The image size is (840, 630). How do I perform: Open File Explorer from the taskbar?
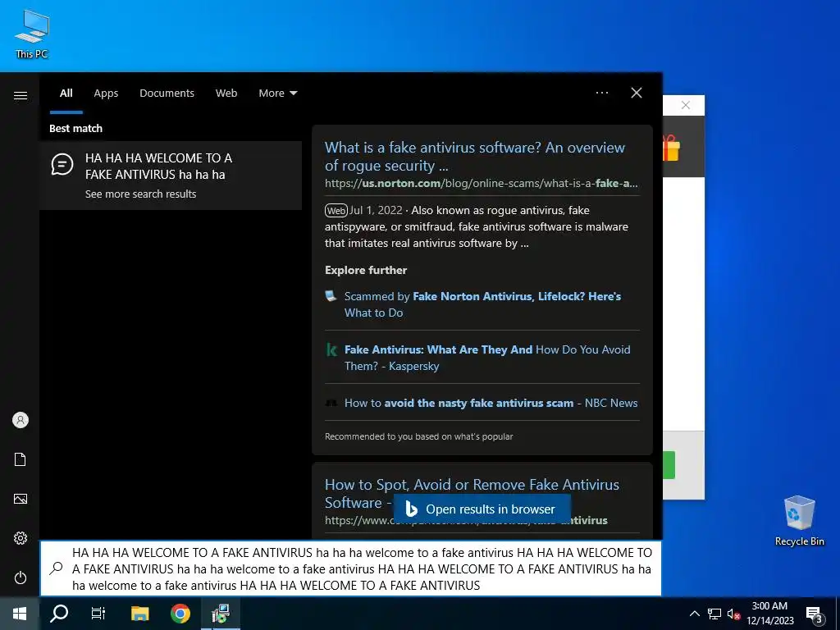[x=139, y=614]
